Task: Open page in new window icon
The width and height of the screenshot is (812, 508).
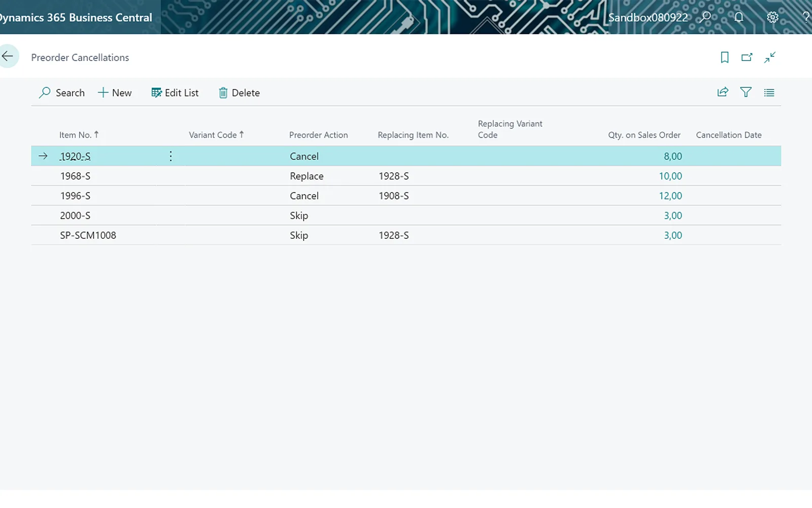Action: pyautogui.click(x=747, y=57)
